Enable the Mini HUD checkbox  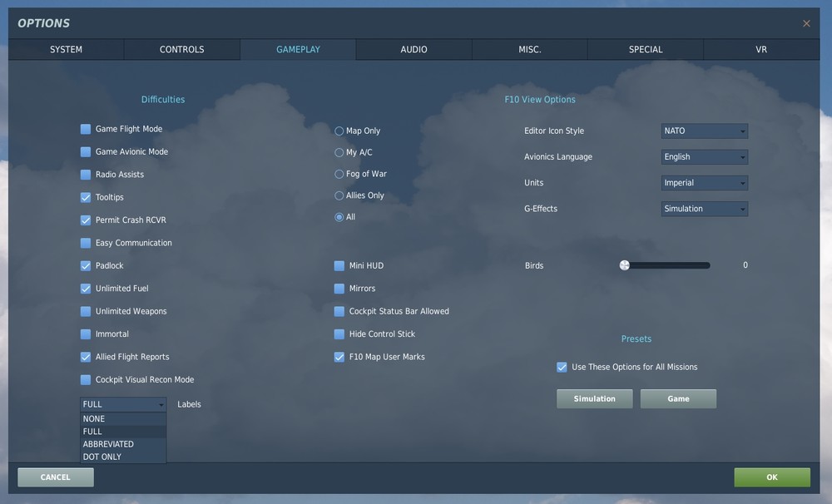pyautogui.click(x=339, y=266)
